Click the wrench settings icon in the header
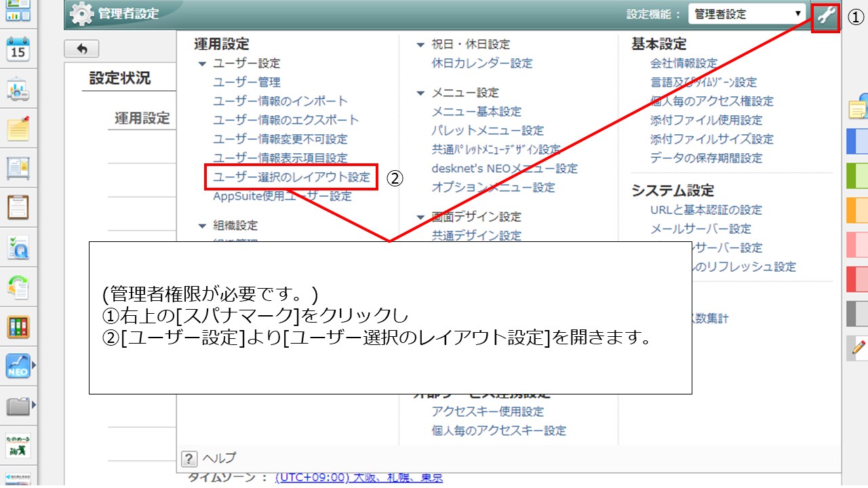 [826, 15]
